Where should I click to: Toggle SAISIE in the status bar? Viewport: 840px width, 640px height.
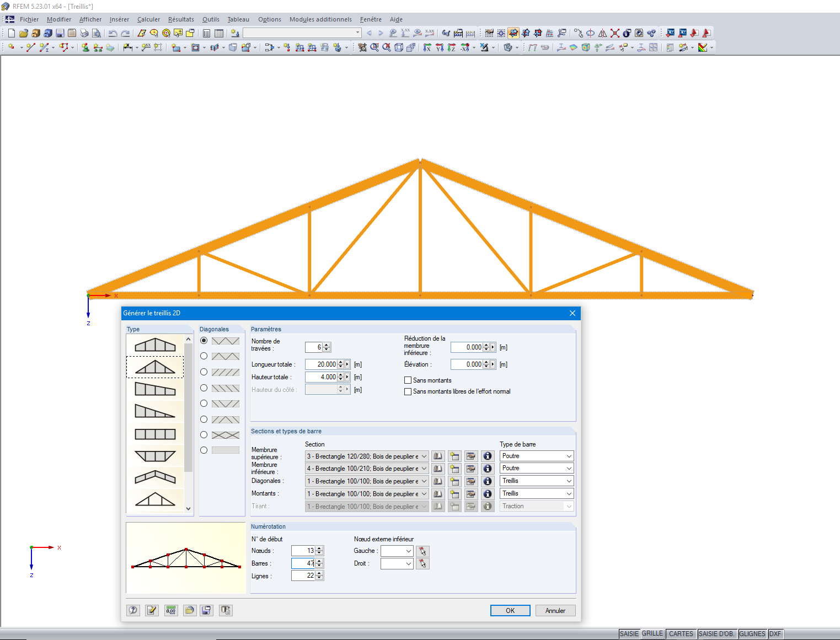pos(629,634)
